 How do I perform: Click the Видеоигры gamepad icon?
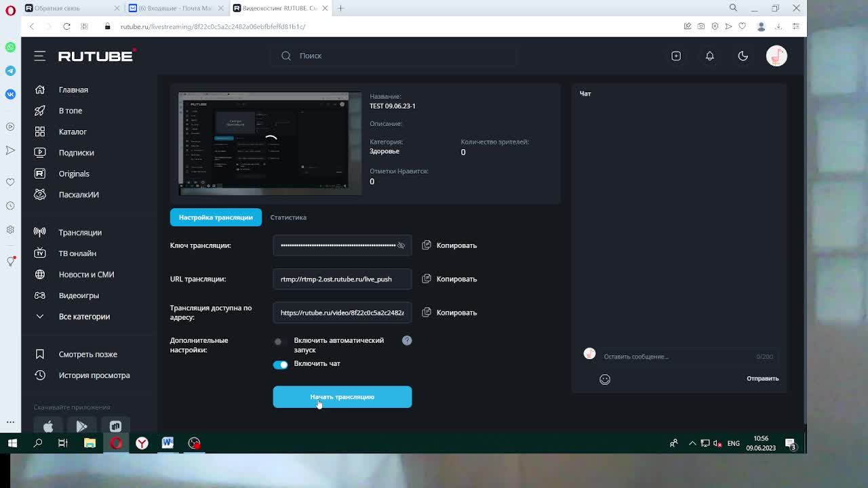click(x=40, y=296)
